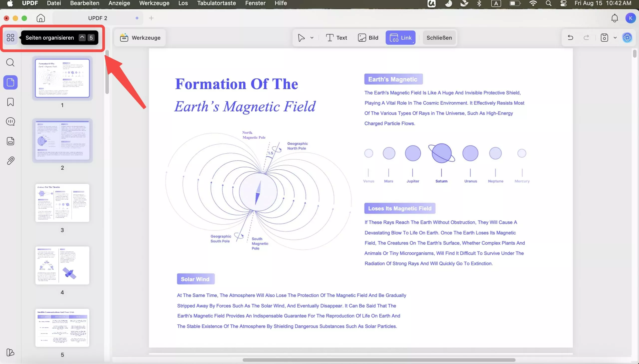The image size is (639, 364).
Task: Open the comments panel icon
Action: coord(10,121)
